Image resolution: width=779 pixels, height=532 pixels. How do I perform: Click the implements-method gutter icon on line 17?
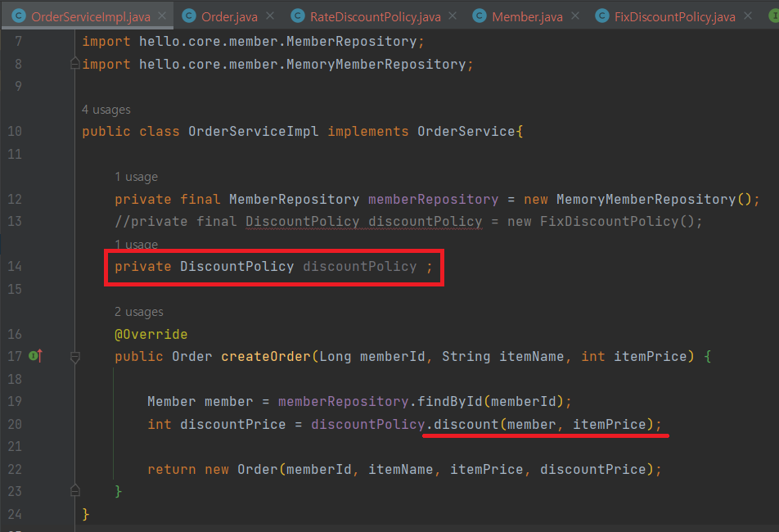tap(35, 356)
